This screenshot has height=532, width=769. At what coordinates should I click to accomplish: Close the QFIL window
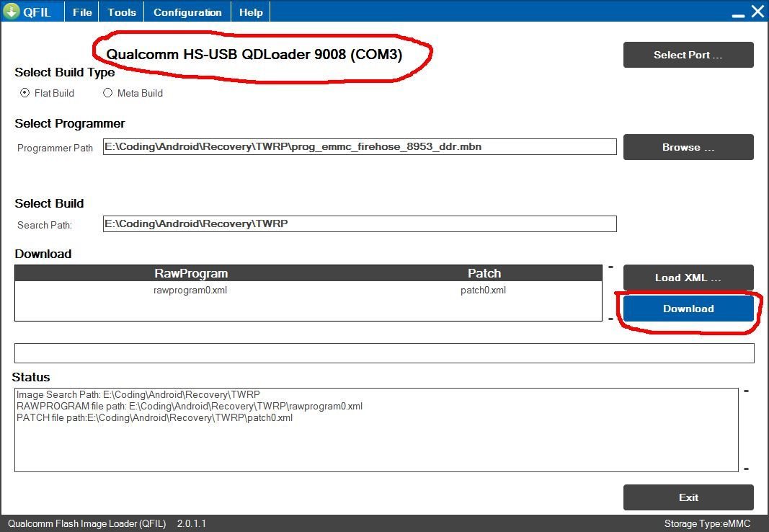pyautogui.click(x=757, y=12)
